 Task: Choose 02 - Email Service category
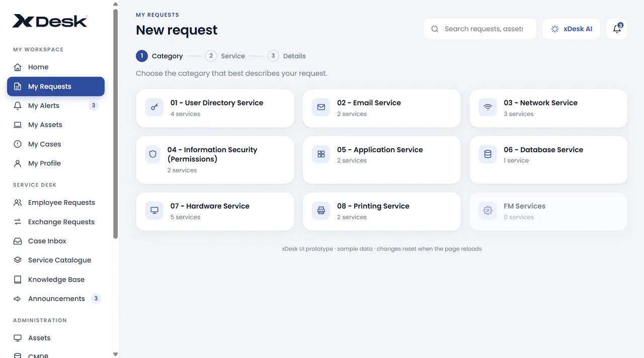[381, 108]
